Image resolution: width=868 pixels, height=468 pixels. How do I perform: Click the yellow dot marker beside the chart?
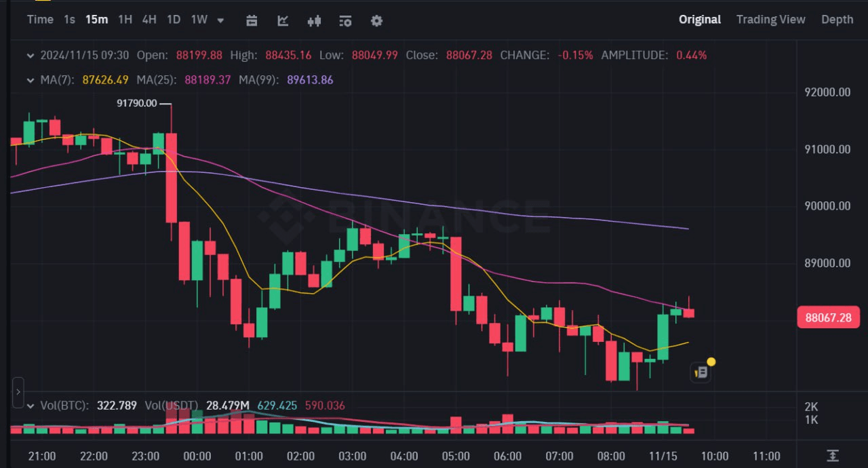coord(711,362)
